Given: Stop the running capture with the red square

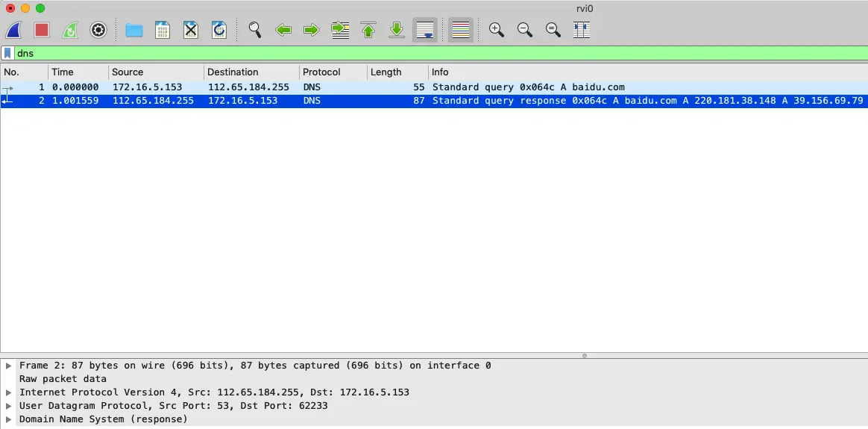Looking at the screenshot, I should (42, 30).
